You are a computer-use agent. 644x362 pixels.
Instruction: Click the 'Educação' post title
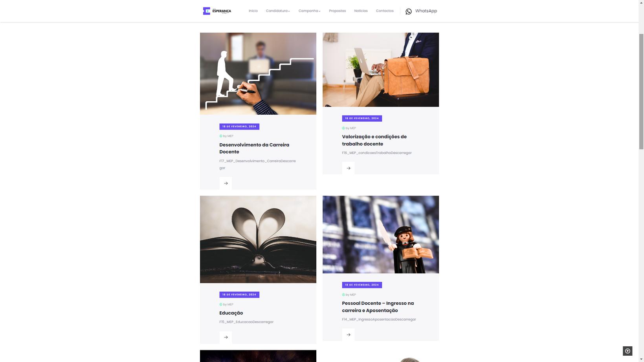[x=231, y=313]
